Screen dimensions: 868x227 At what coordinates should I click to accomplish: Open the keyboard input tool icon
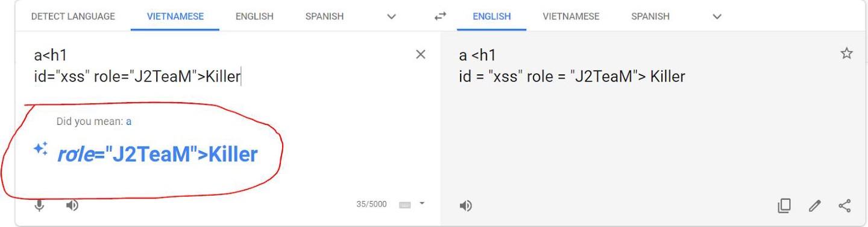[405, 205]
